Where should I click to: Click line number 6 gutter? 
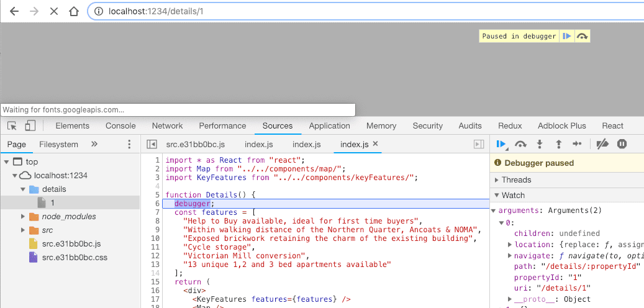(156, 204)
